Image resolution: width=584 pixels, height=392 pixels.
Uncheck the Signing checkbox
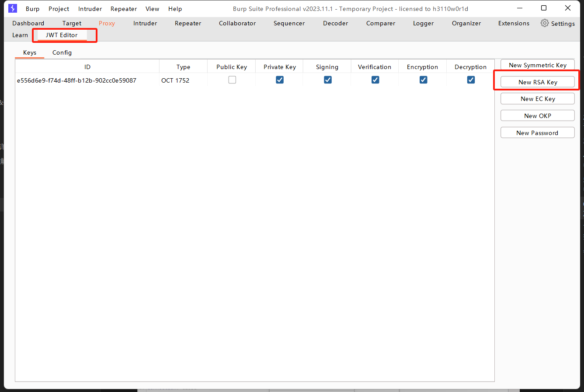coord(328,80)
